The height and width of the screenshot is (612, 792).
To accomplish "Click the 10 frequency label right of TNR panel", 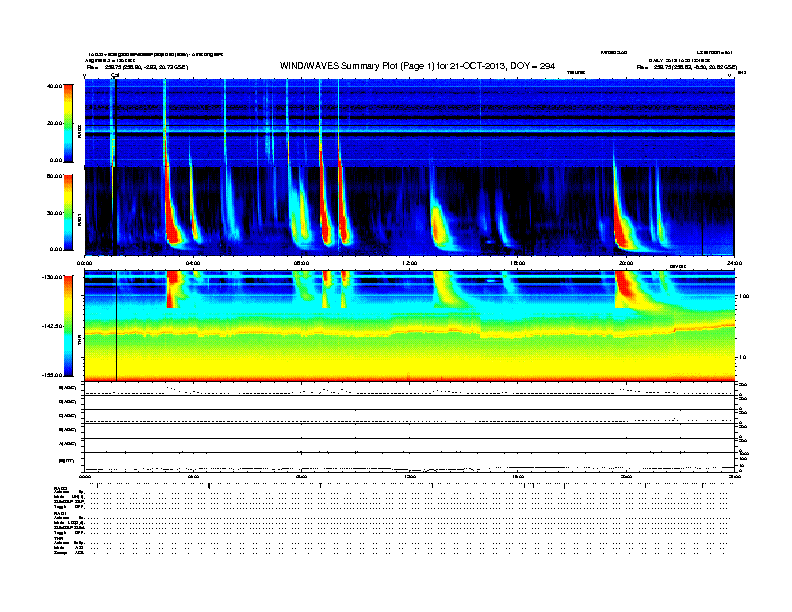I will coord(742,358).
